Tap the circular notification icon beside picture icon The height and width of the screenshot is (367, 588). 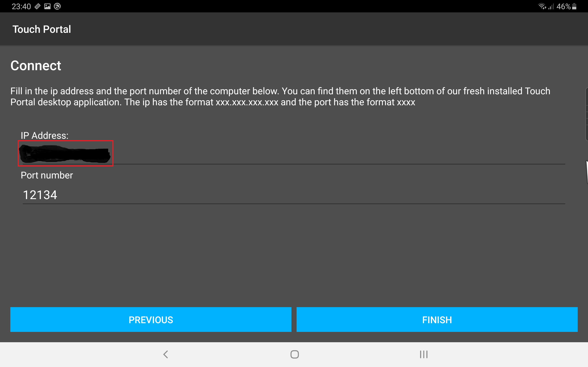pos(57,6)
